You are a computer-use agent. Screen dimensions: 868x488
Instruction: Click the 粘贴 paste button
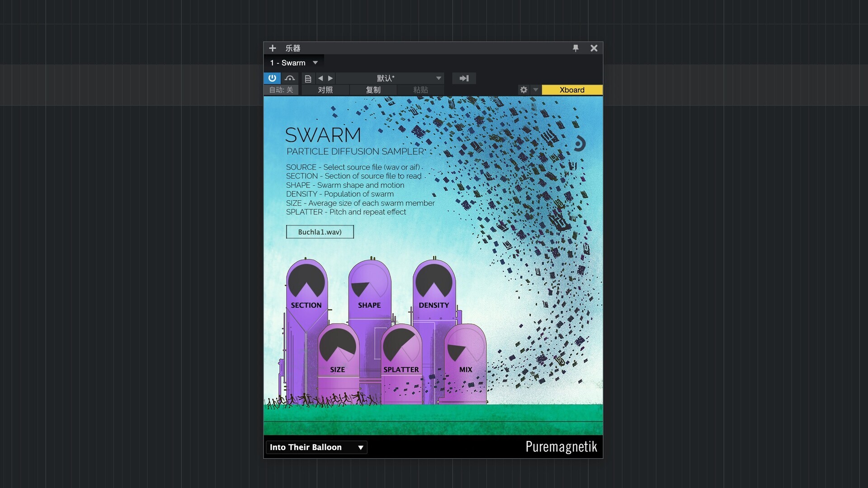420,90
